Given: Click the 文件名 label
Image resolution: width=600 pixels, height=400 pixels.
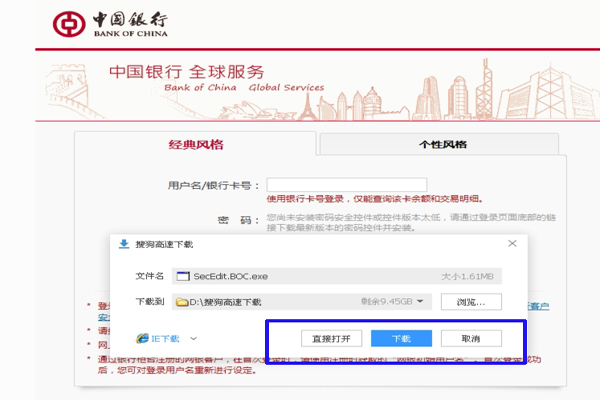Looking at the screenshot, I should tap(150, 276).
